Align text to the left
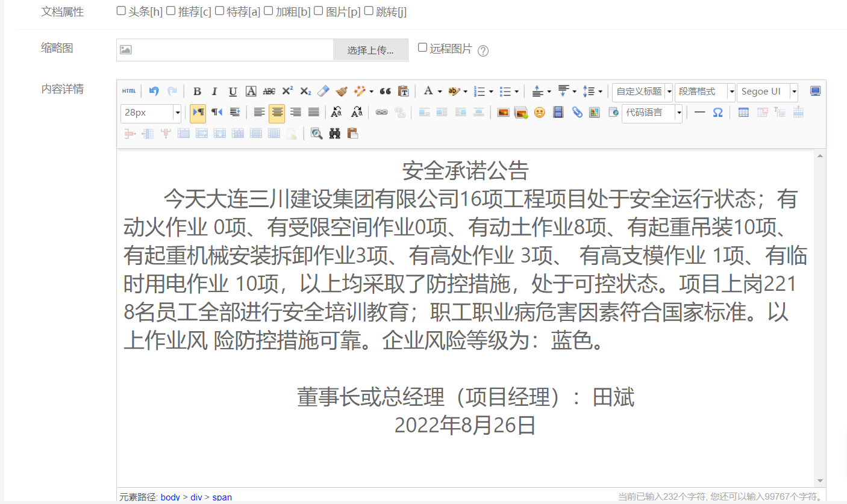The width and height of the screenshot is (847, 504). tap(259, 112)
